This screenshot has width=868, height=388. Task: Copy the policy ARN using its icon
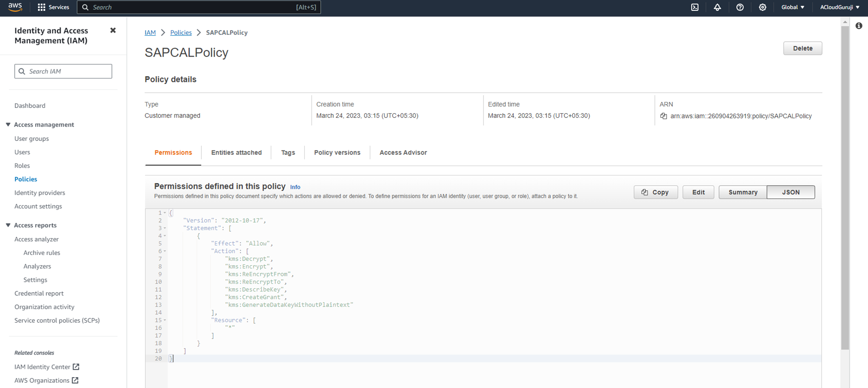coord(664,116)
